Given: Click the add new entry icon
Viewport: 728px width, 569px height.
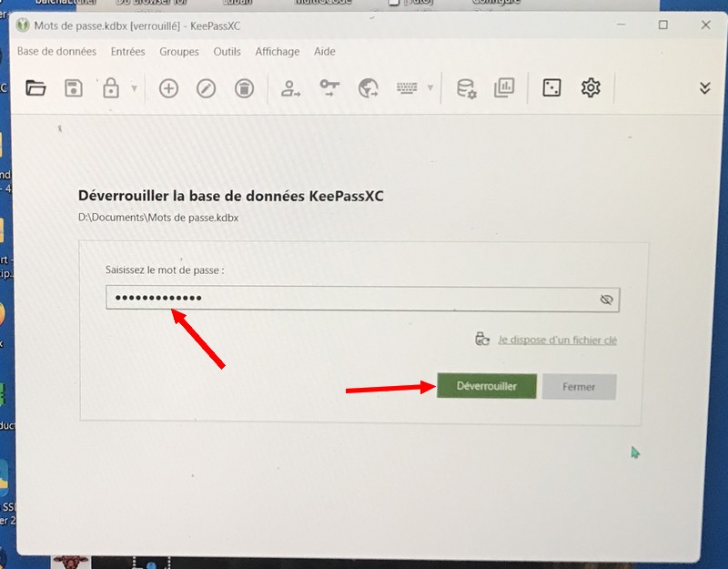Looking at the screenshot, I should (x=168, y=88).
